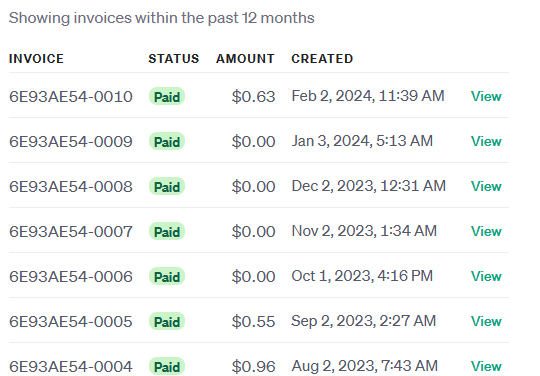Click the INVOICE column header
This screenshot has height=376, width=540.
[x=36, y=59]
